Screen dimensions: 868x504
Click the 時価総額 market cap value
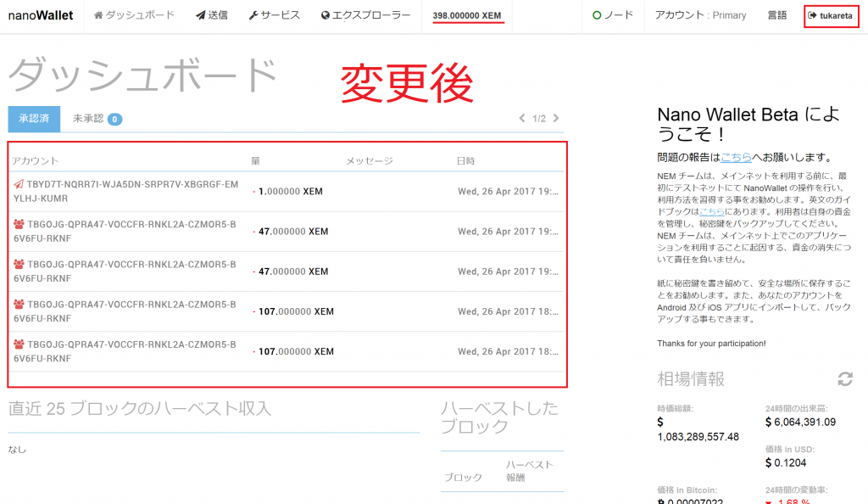(698, 429)
